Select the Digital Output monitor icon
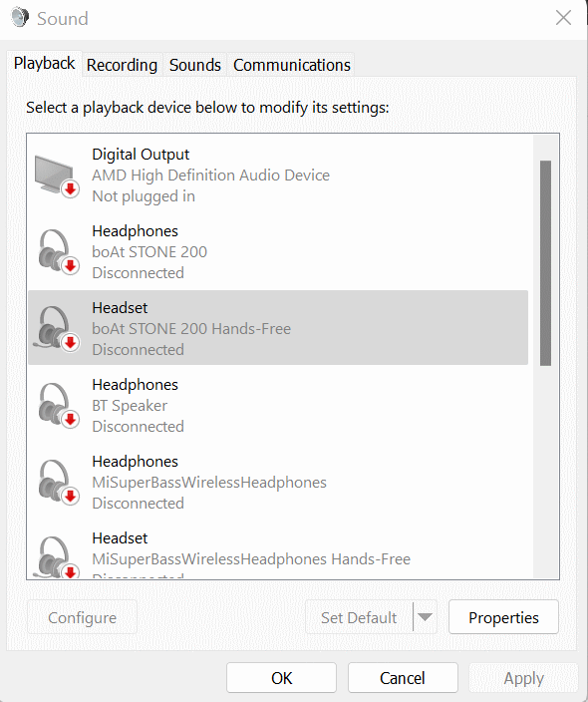This screenshot has height=702, width=588. pyautogui.click(x=57, y=175)
